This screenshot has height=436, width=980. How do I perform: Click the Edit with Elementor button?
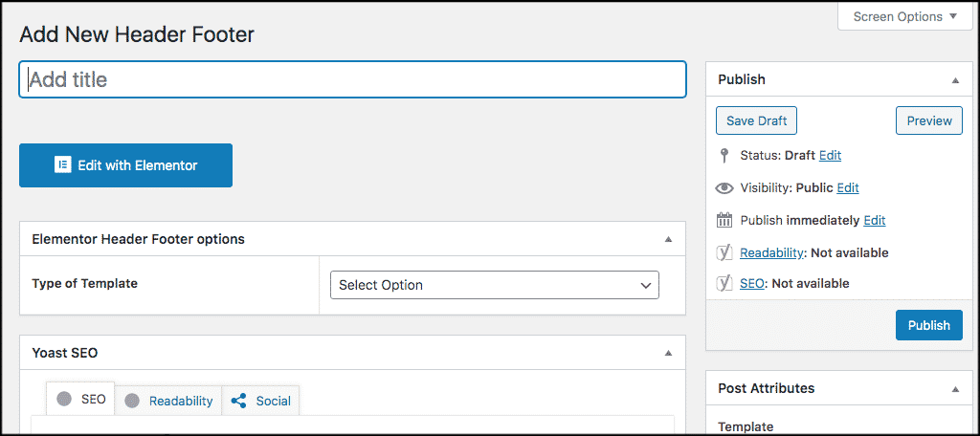125,165
